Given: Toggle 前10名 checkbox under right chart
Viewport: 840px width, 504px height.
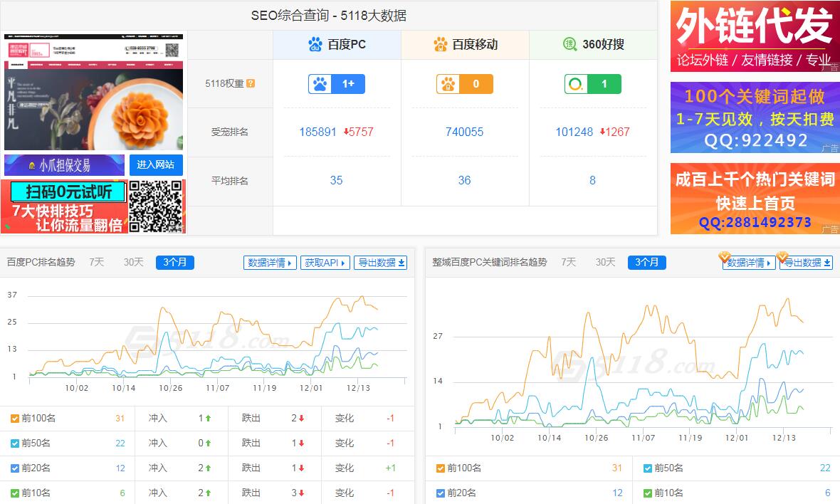Looking at the screenshot, I should (x=648, y=493).
